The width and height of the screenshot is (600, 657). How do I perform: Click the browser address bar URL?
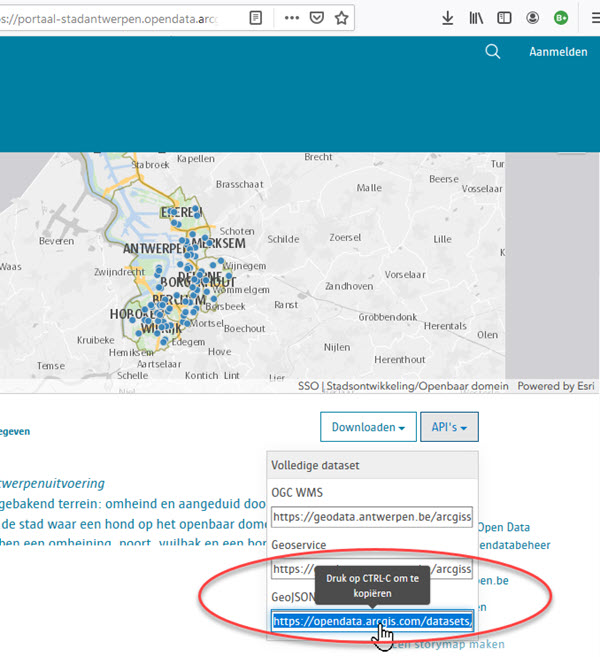109,19
